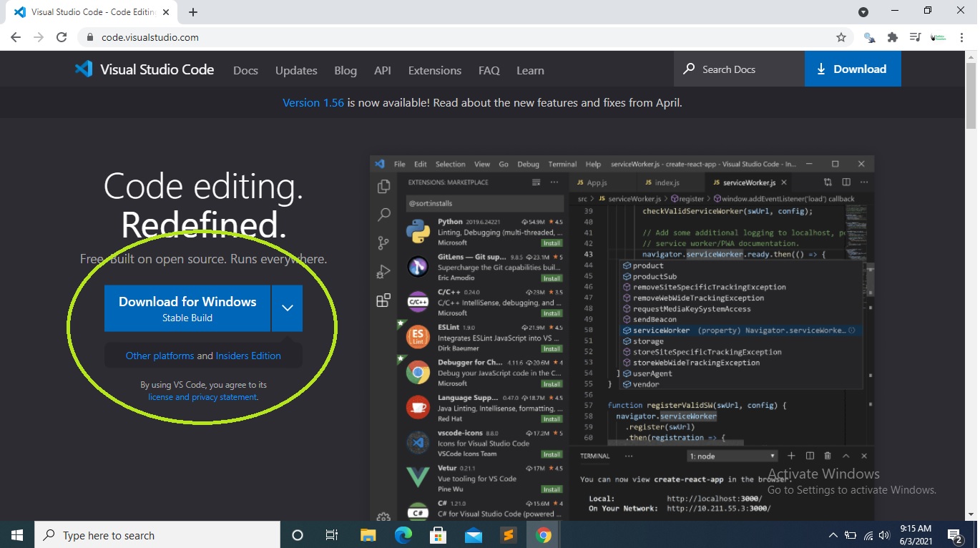980x548 pixels.
Task: Open the '1: node' terminal selector dropdown
Action: pyautogui.click(x=732, y=455)
